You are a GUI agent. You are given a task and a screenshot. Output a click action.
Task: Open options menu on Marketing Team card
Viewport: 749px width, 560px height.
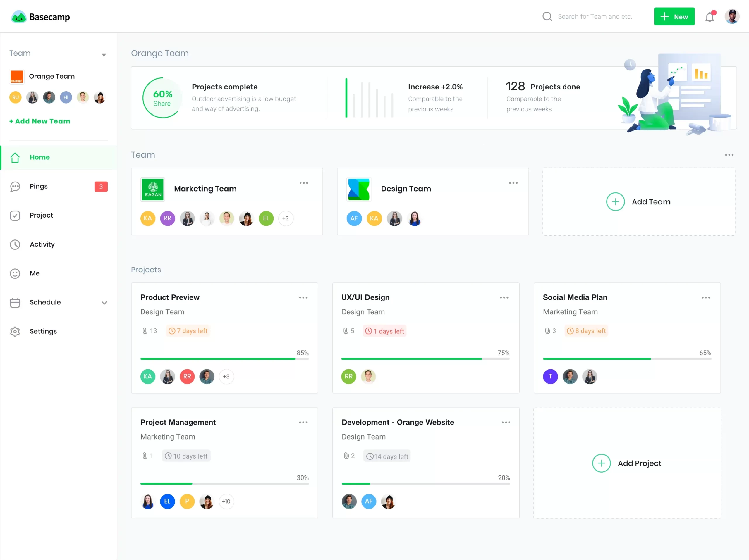pos(304,183)
